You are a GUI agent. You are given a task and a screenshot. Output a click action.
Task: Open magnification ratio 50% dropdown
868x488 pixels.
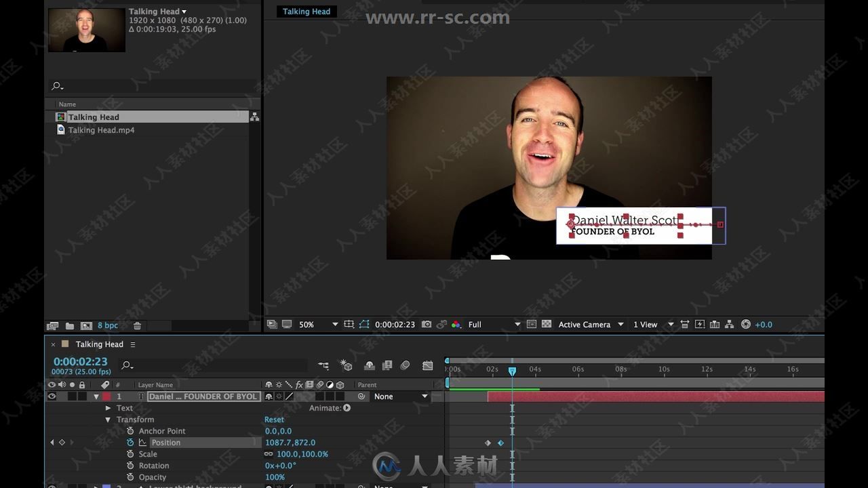(x=319, y=325)
